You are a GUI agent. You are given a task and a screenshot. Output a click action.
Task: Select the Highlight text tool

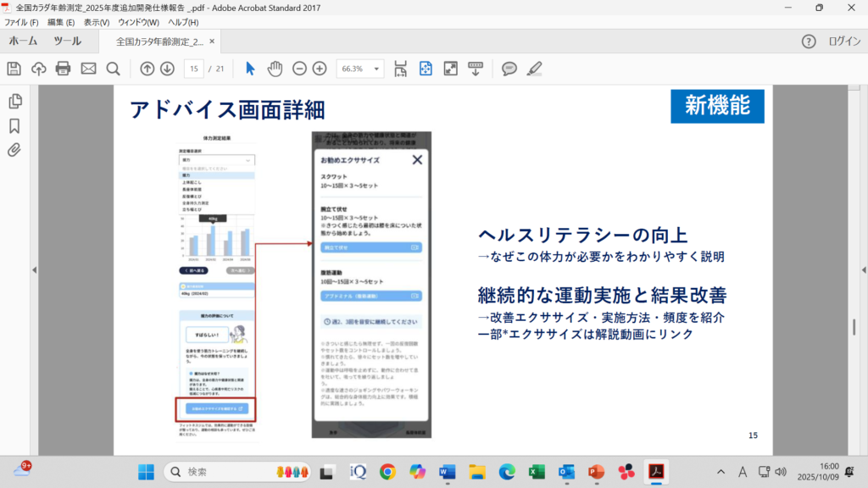point(534,69)
